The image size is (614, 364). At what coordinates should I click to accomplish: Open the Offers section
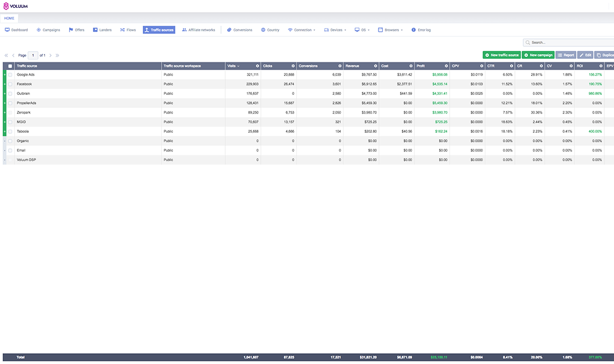[x=76, y=30]
